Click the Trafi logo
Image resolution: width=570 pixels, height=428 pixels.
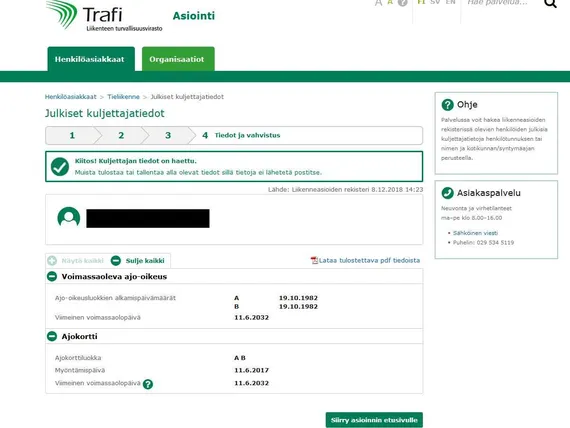[104, 16]
